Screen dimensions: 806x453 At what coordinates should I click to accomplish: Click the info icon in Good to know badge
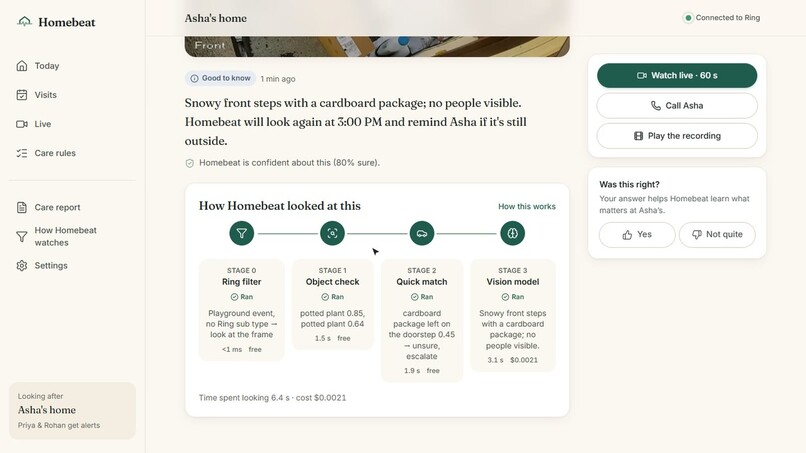(x=194, y=79)
